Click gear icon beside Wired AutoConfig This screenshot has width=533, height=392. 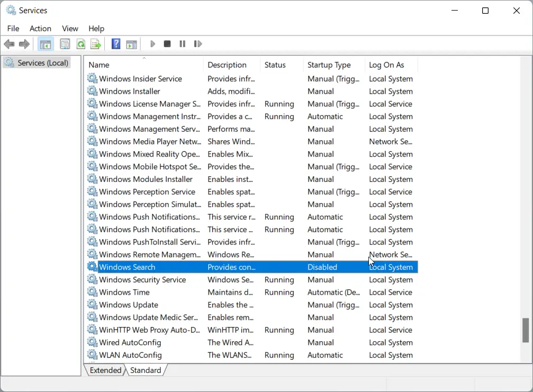tap(92, 342)
